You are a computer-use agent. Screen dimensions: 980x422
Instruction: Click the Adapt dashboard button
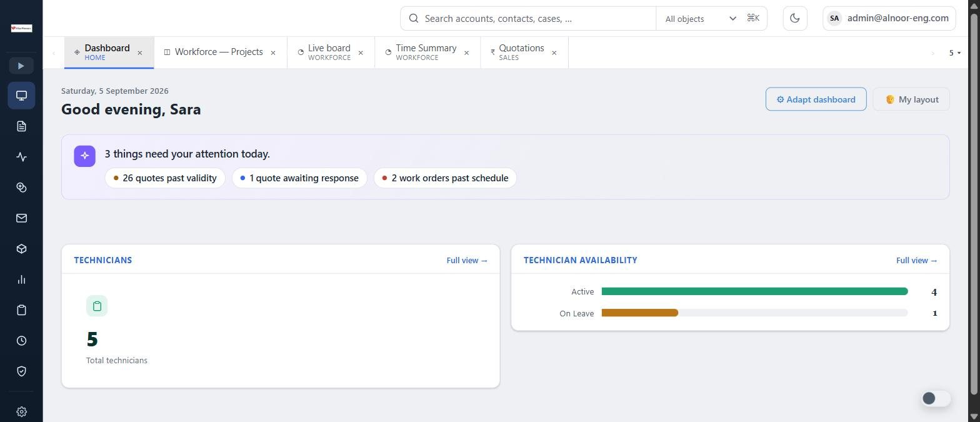pyautogui.click(x=816, y=99)
